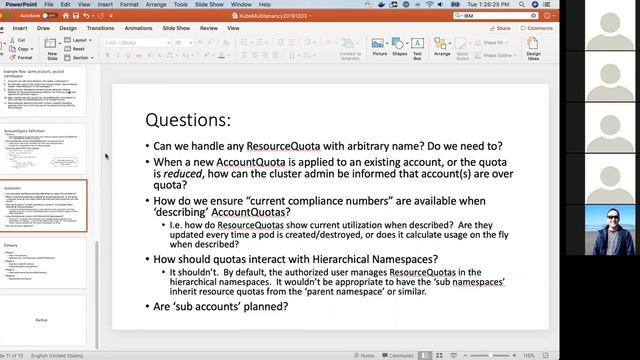Image resolution: width=640 pixels, height=360 pixels.
Task: Click the Share button
Action: [x=500, y=28]
